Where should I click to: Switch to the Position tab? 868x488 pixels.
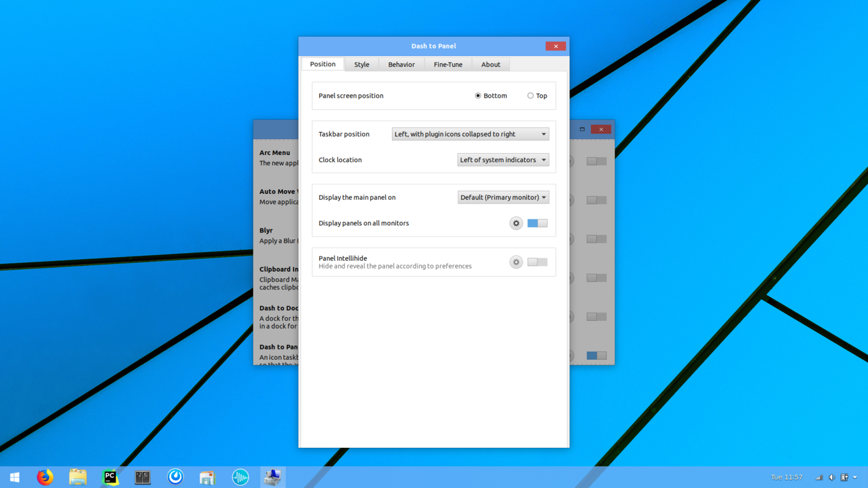pyautogui.click(x=323, y=64)
